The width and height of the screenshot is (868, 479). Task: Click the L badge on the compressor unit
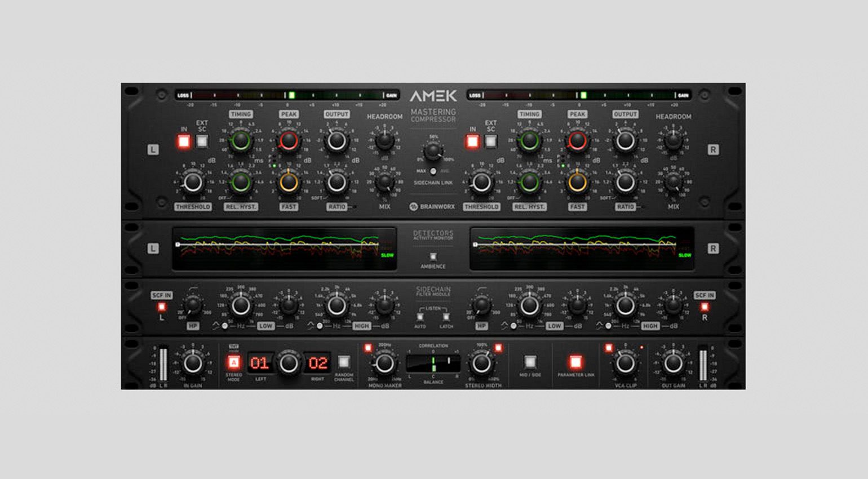point(153,150)
